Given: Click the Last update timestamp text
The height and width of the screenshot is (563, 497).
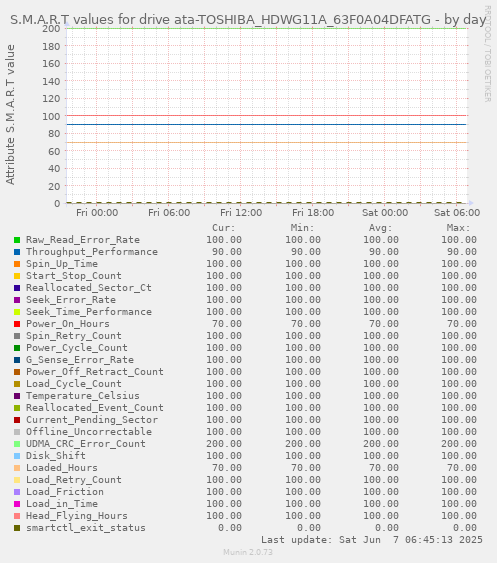Looking at the screenshot, I should tap(372, 540).
